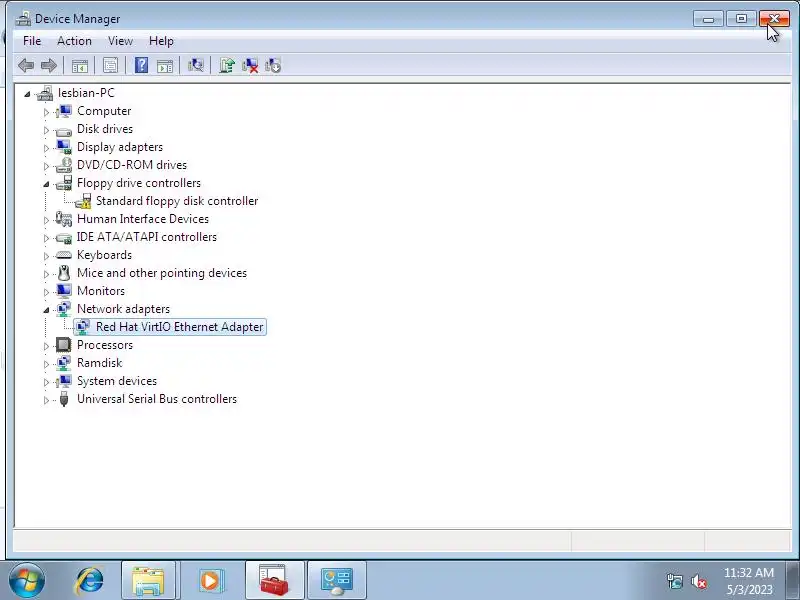Minimize the Device Manager window
Viewport: 800px width, 600px height.
[709, 19]
